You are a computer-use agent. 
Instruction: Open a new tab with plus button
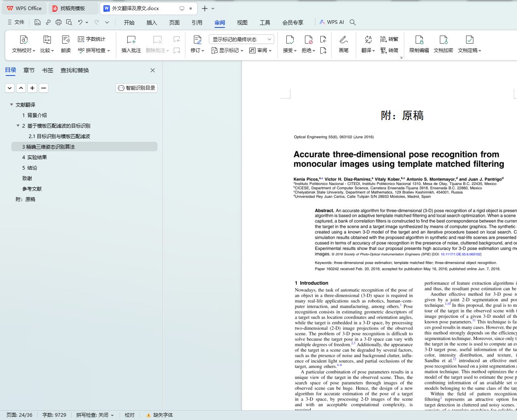(x=205, y=8)
